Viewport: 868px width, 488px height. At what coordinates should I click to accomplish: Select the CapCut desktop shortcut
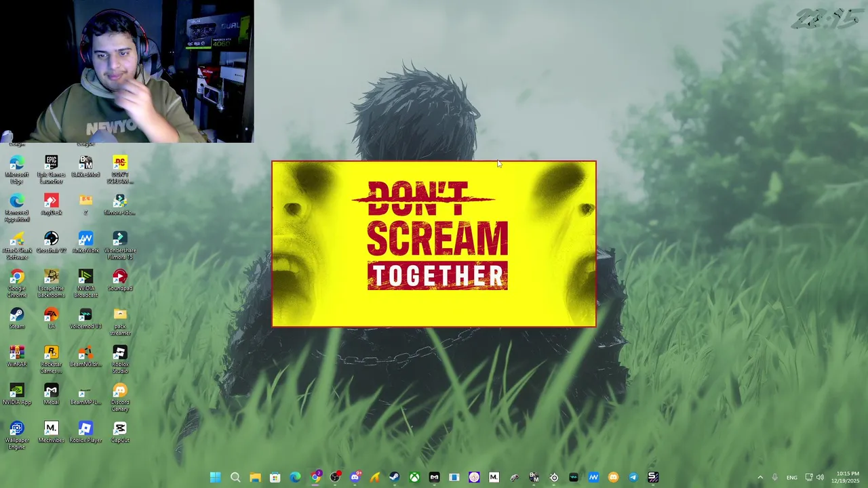click(120, 432)
